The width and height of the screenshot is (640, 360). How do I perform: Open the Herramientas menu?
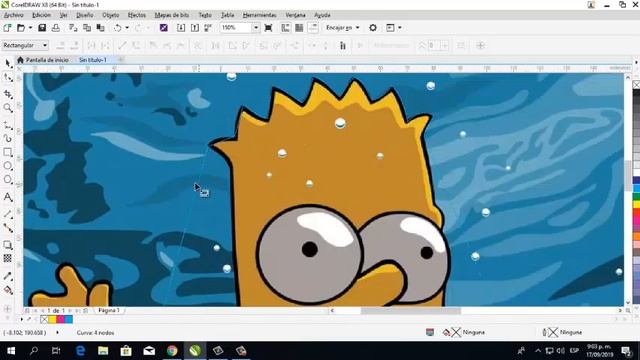(x=260, y=15)
